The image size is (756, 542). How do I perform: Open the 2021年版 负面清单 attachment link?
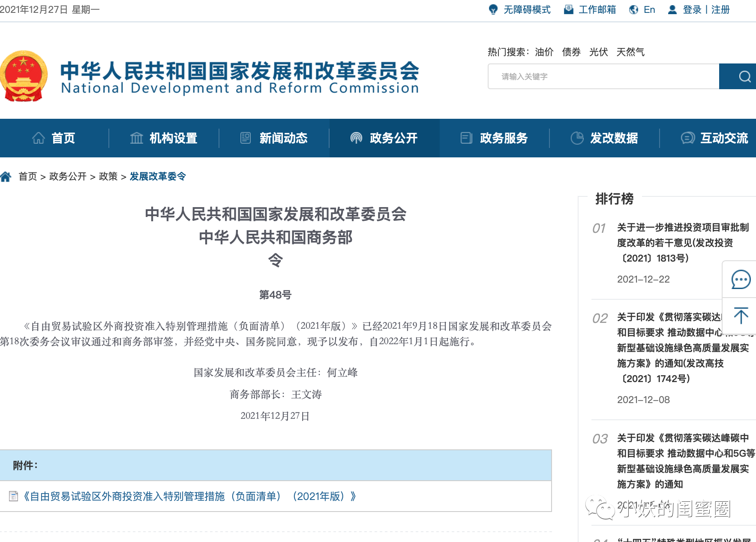(190, 497)
